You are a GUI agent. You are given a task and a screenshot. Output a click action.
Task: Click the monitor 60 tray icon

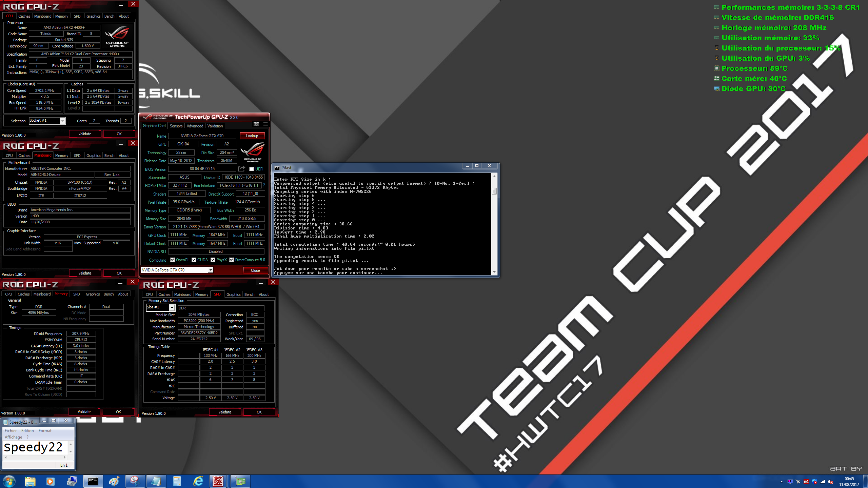790,482
